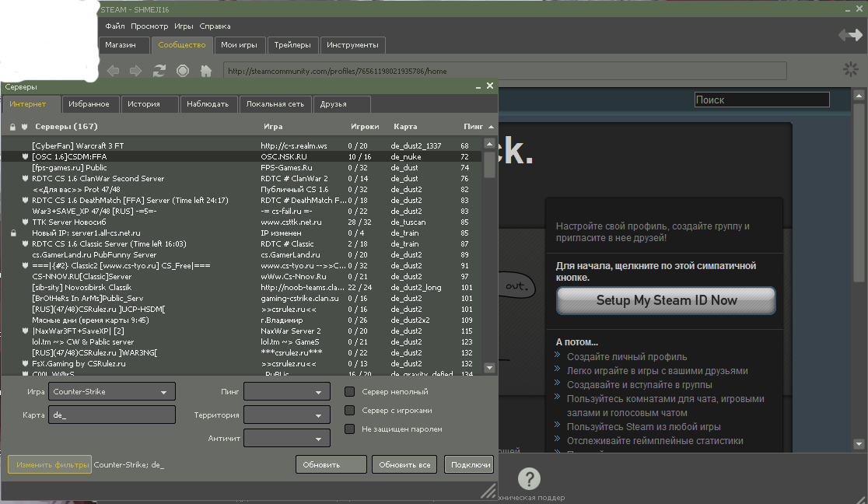Open the Пинг filter dropdown
The image size is (868, 504).
tap(287, 391)
